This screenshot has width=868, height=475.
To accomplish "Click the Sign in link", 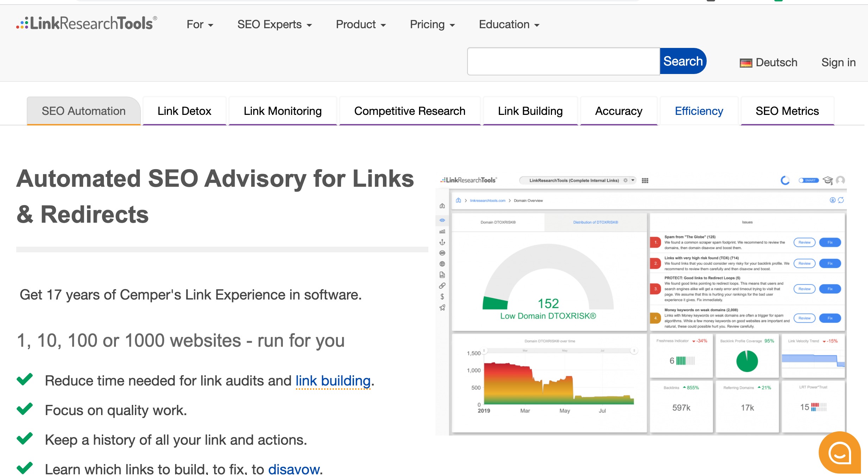I will tap(838, 62).
